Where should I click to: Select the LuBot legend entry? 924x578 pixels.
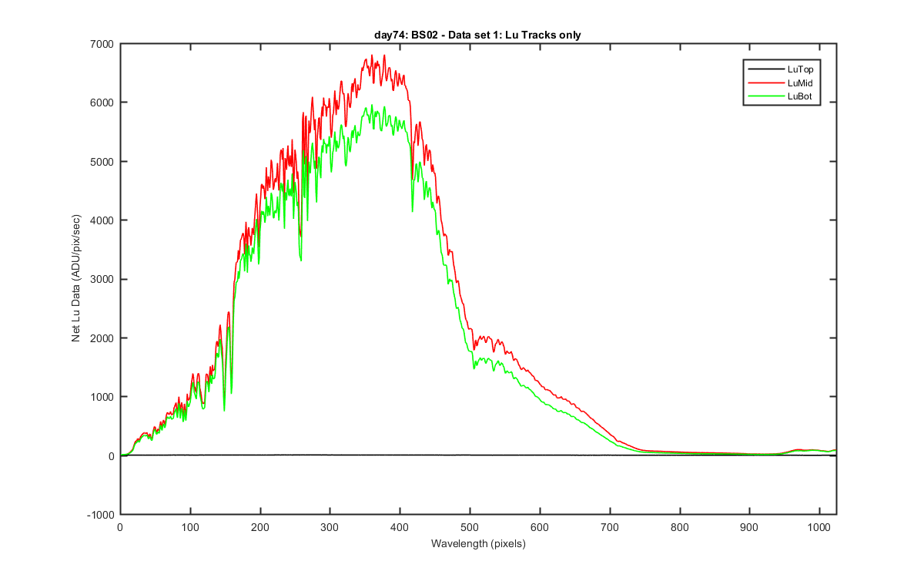point(782,96)
